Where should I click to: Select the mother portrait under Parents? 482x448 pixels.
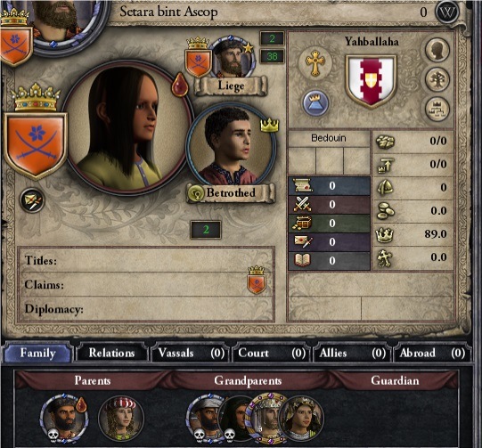(x=121, y=419)
